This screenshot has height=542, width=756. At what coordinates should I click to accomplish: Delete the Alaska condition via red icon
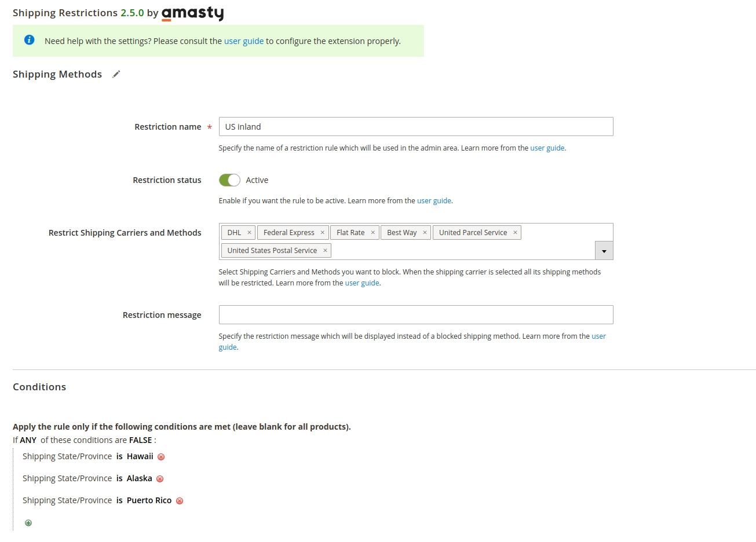point(160,479)
